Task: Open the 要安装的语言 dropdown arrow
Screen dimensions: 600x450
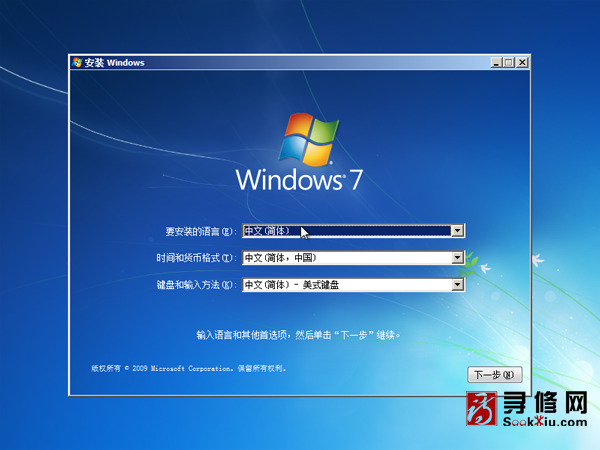Action: (457, 231)
